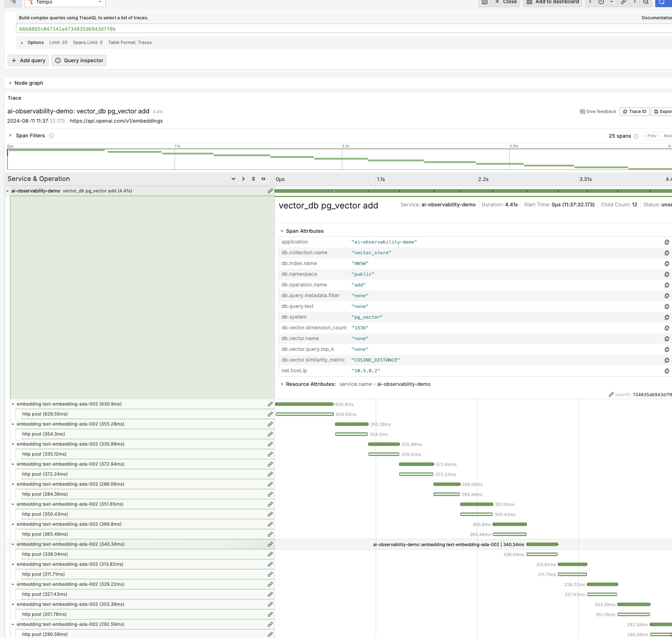
Task: Collapse the embedding span of 340.34ms
Action: click(13, 544)
